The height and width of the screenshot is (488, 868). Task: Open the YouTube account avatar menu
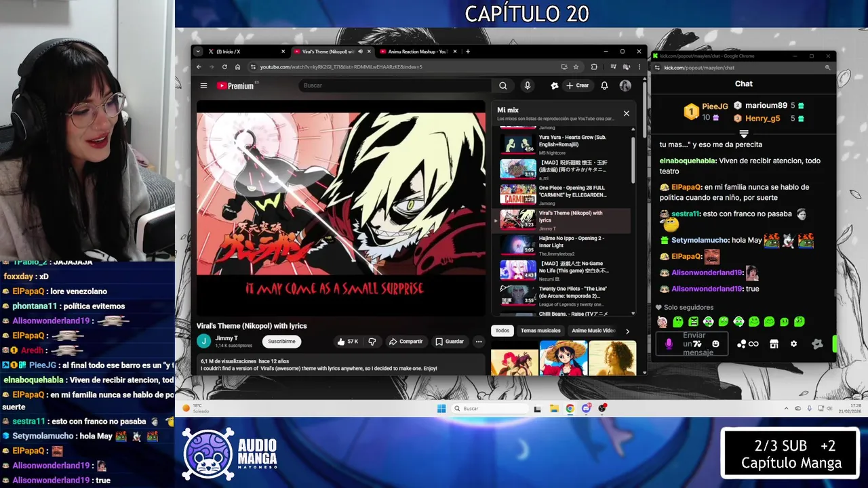click(625, 85)
